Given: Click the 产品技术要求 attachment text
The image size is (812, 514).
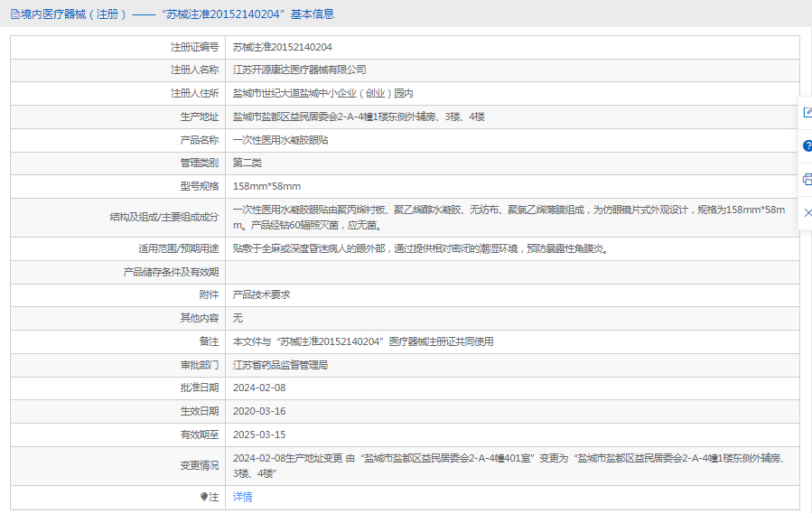Looking at the screenshot, I should (261, 294).
